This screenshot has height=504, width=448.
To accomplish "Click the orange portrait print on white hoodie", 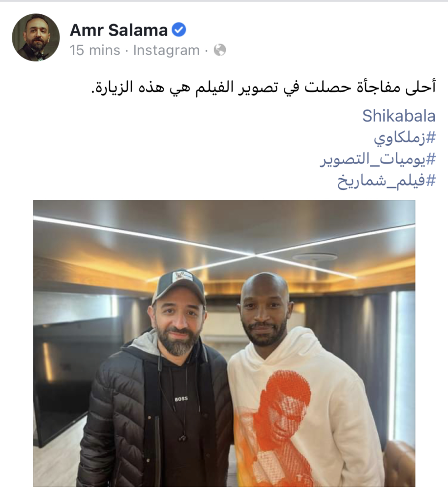I will (x=277, y=428).
